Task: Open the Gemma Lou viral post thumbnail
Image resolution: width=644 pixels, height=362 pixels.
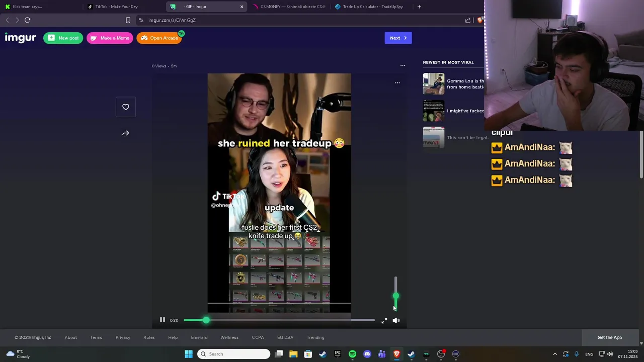Action: click(433, 84)
